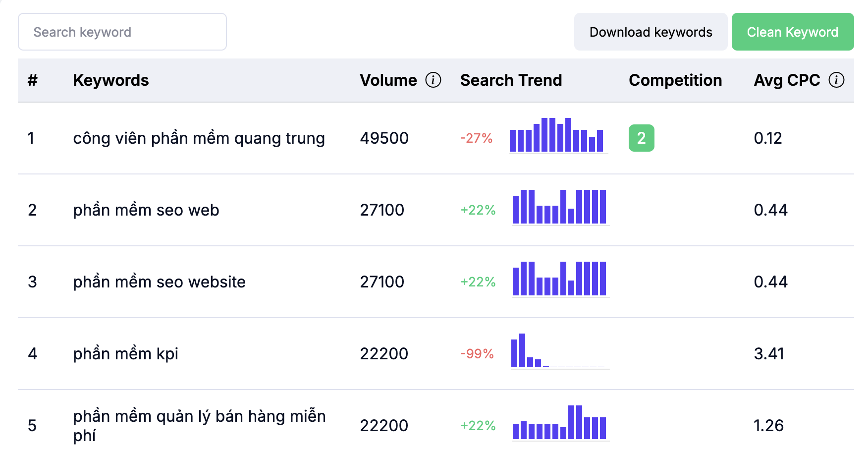Click the -27% trend value
Screen dimensions: 868x452
[x=476, y=138]
